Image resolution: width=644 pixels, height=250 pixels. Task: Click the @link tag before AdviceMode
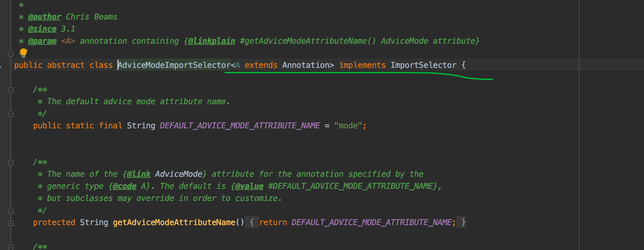coord(138,174)
